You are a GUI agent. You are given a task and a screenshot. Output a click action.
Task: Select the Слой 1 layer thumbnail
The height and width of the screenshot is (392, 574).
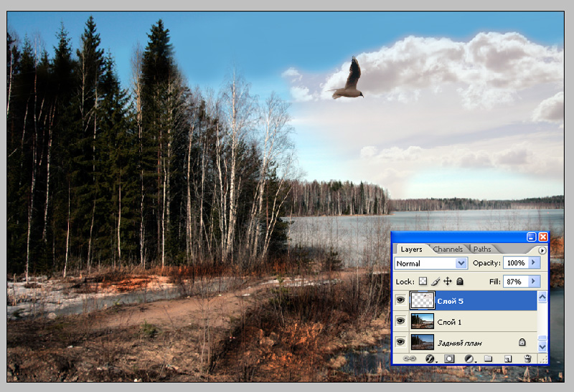[x=423, y=322]
